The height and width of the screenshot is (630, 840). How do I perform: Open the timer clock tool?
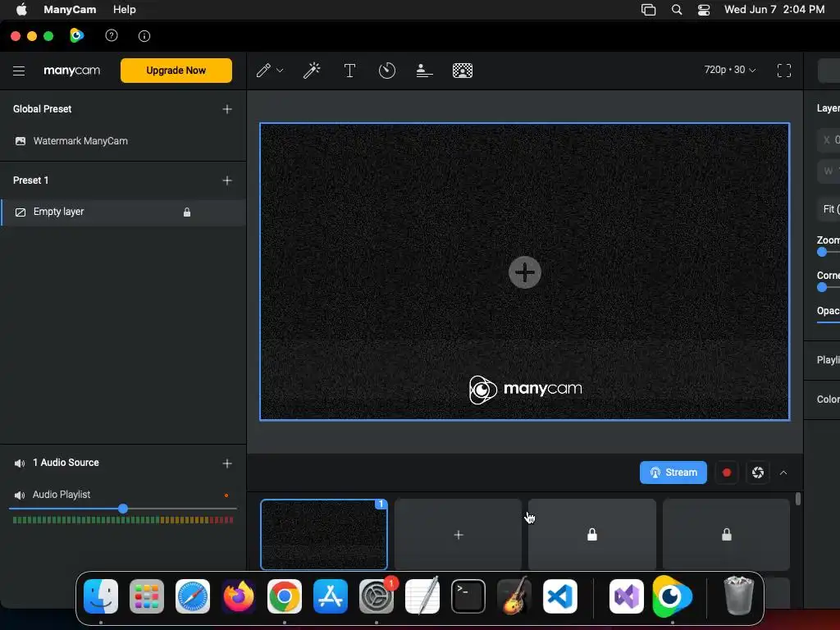[x=387, y=71]
